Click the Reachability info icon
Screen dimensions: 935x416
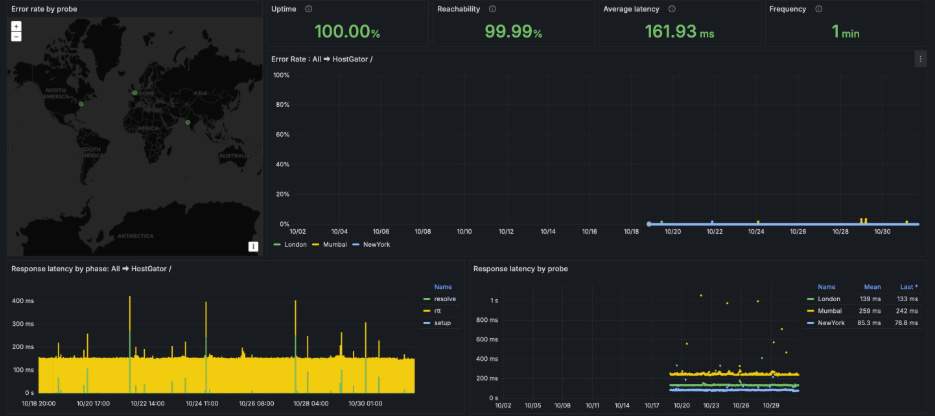[x=492, y=9]
